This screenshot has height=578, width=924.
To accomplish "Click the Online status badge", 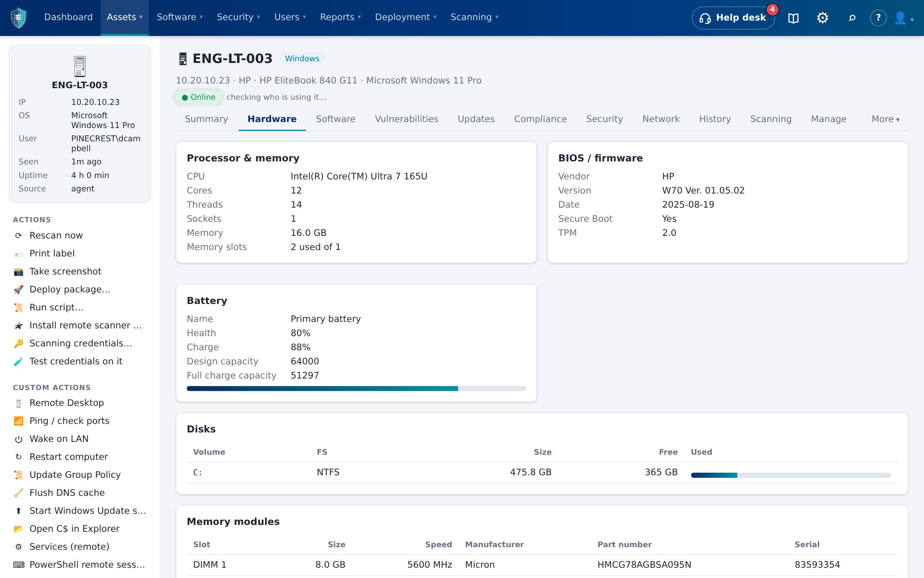I will tap(198, 97).
